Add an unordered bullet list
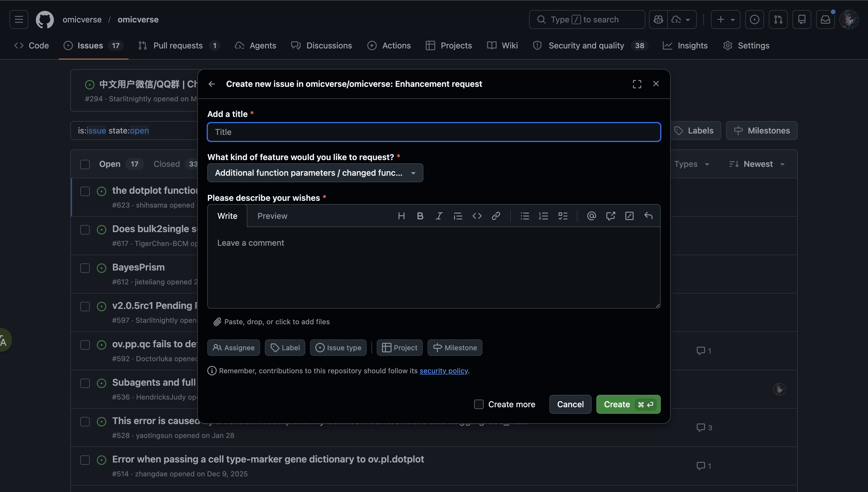This screenshot has width=868, height=492. 525,216
